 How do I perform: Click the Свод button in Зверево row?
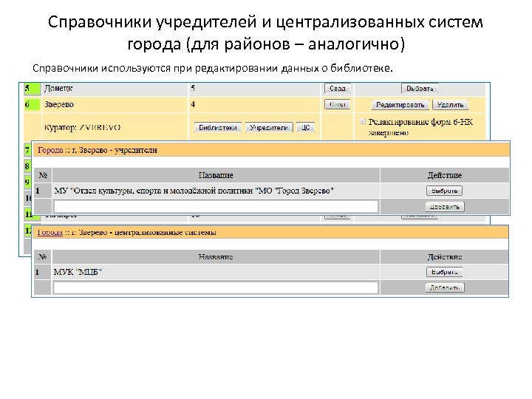click(x=337, y=104)
